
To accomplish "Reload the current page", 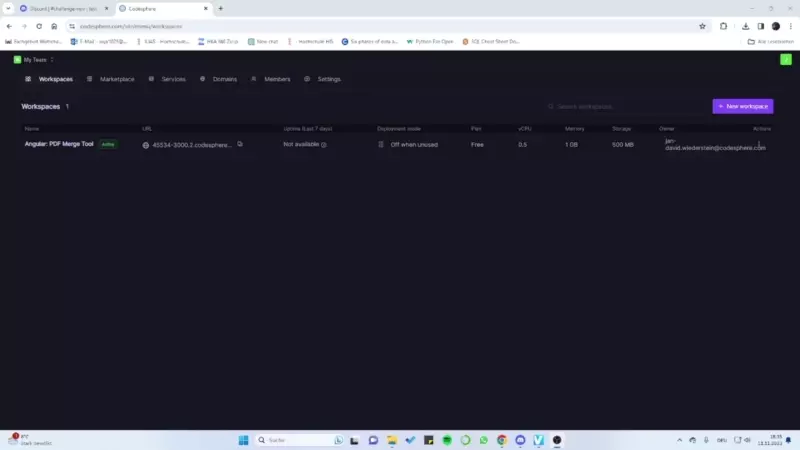I will coord(39,26).
